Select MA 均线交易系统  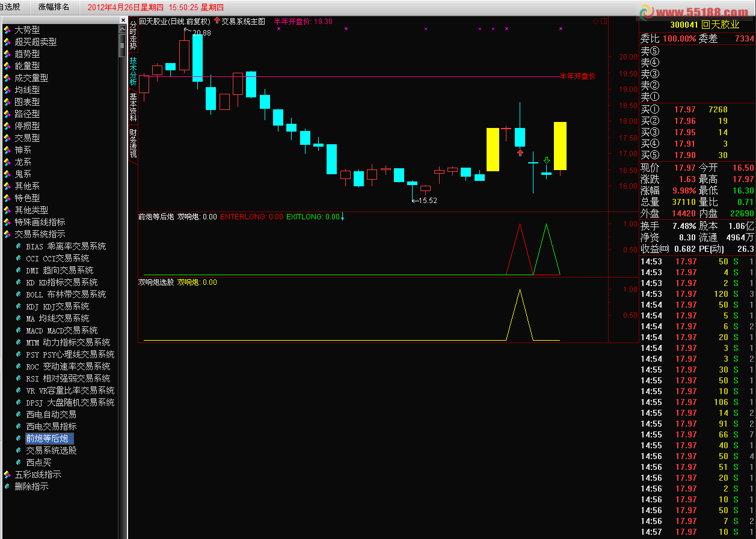click(x=57, y=318)
